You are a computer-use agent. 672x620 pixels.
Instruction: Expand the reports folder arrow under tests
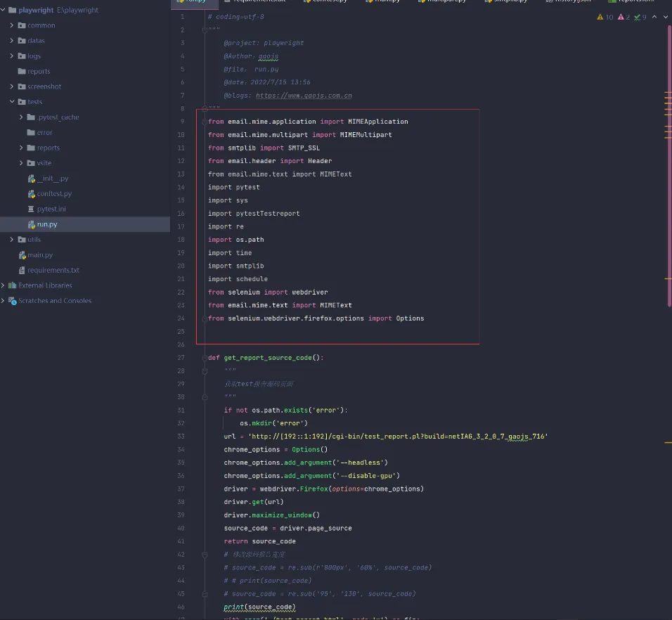[x=21, y=148]
